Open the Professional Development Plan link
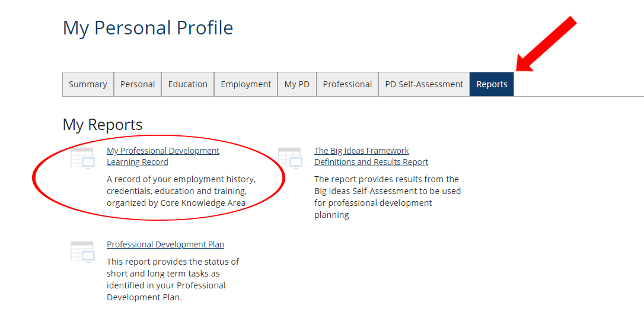Screen dimensions: 644x324 pos(165,244)
